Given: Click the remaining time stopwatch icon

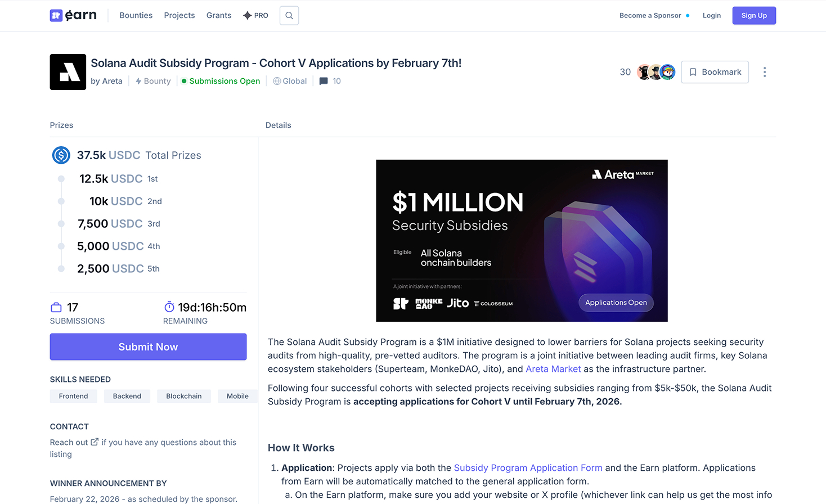Looking at the screenshot, I should (x=169, y=307).
